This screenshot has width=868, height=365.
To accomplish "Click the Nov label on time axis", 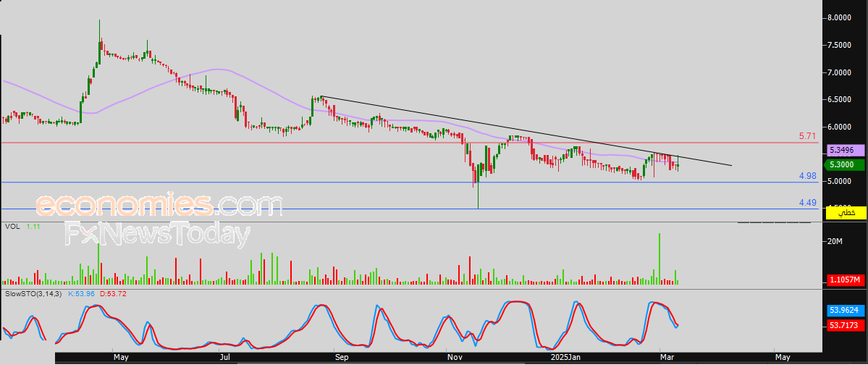I will pyautogui.click(x=455, y=358).
